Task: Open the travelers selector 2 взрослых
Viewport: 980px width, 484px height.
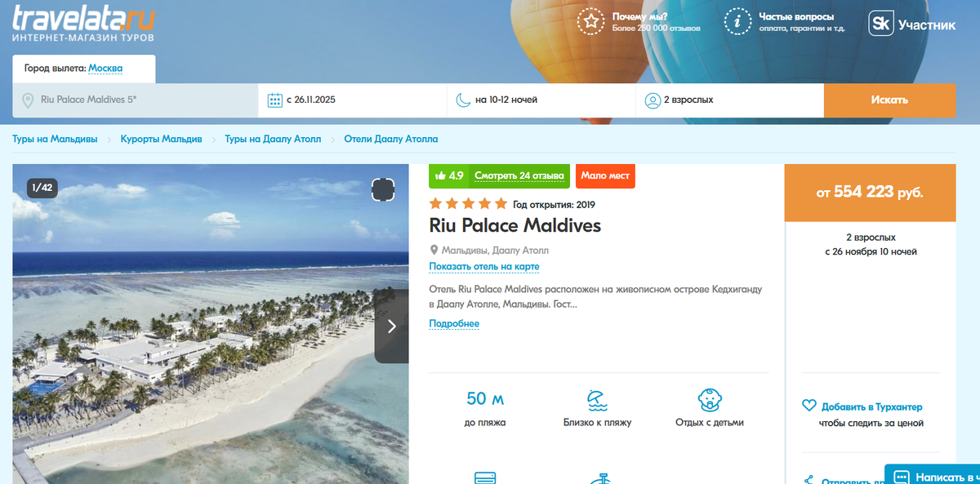Action: pos(730,100)
